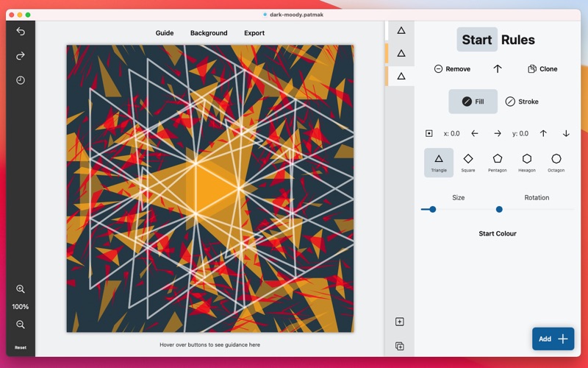Clone the selected shape

(x=542, y=68)
